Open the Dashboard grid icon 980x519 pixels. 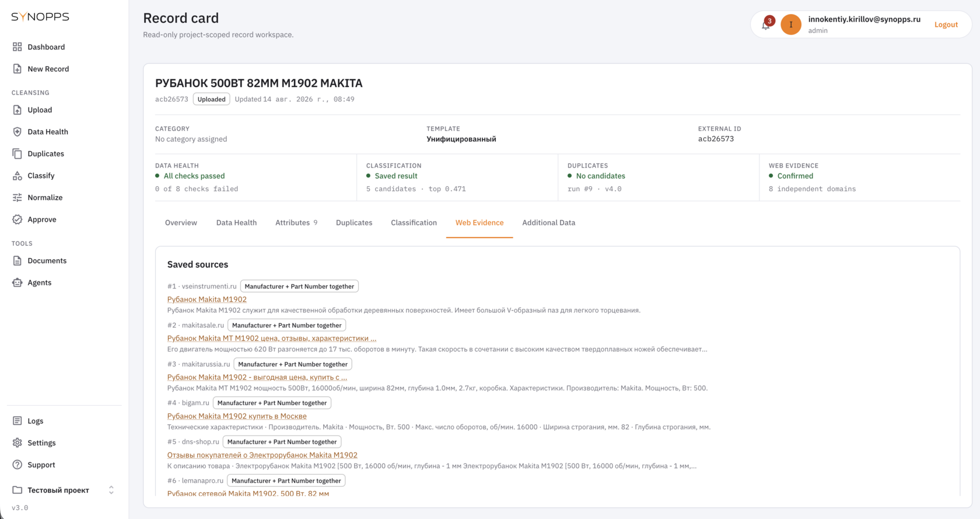(x=17, y=47)
